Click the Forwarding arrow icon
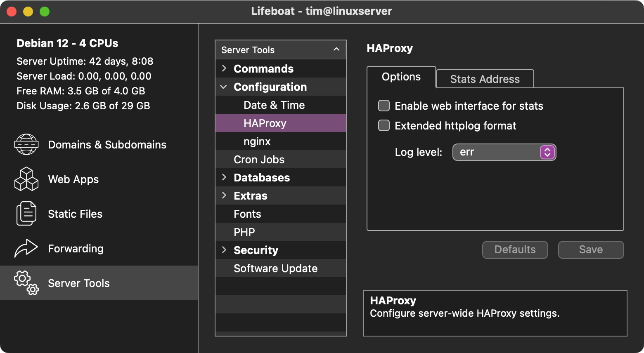Viewport: 644px width, 353px height. [26, 248]
